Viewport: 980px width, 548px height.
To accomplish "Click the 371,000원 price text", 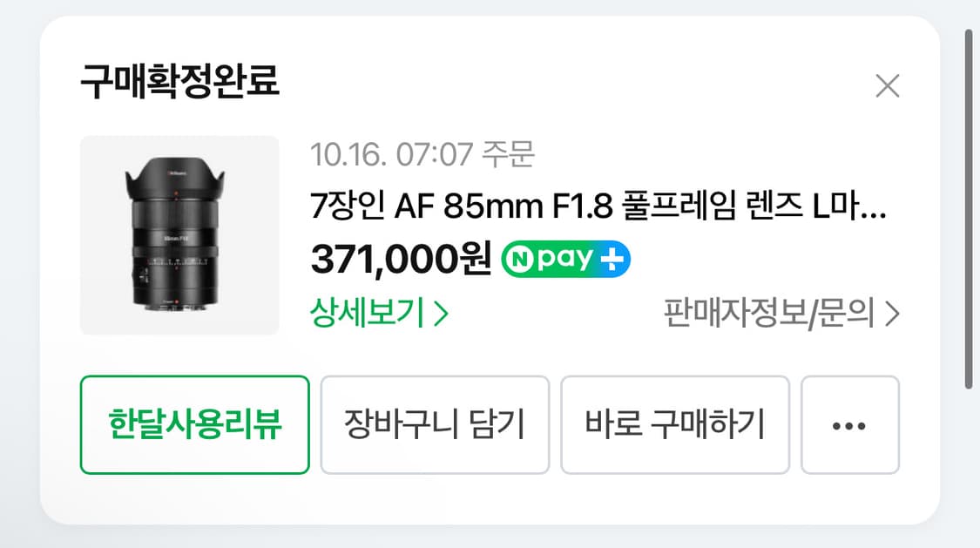I will [x=401, y=259].
